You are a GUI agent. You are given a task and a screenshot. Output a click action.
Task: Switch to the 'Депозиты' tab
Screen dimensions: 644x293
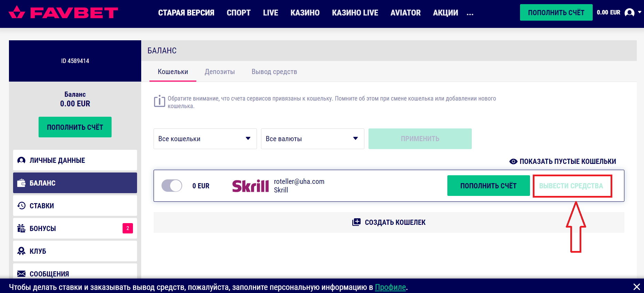point(220,72)
